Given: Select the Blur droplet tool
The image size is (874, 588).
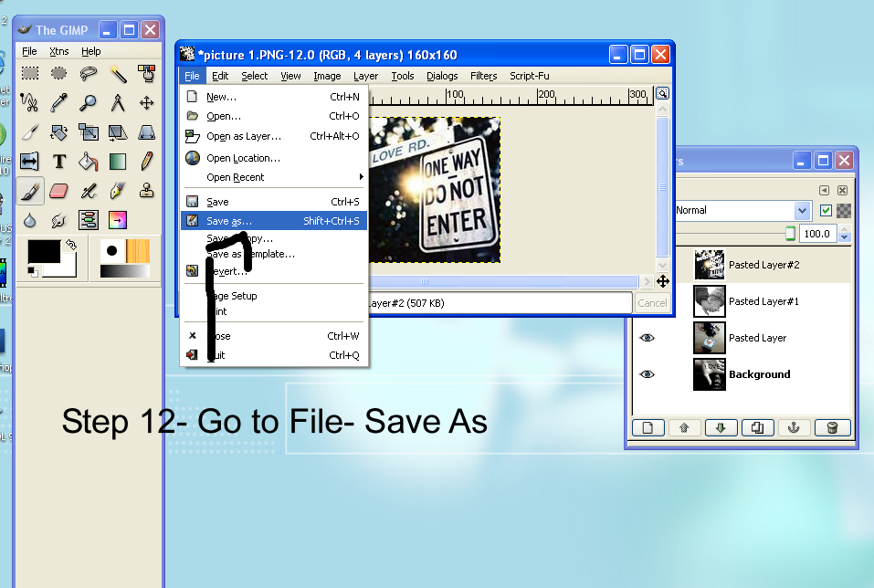Looking at the screenshot, I should pyautogui.click(x=30, y=221).
